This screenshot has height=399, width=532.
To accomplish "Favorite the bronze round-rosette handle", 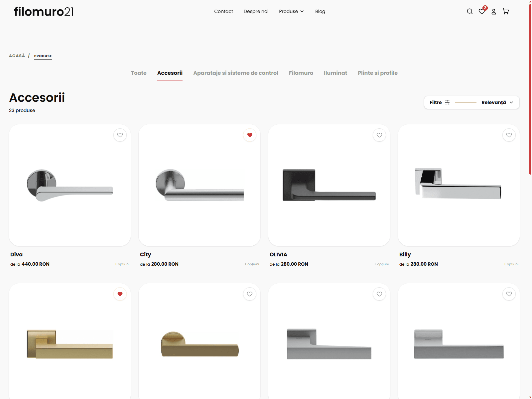I will [250, 294].
